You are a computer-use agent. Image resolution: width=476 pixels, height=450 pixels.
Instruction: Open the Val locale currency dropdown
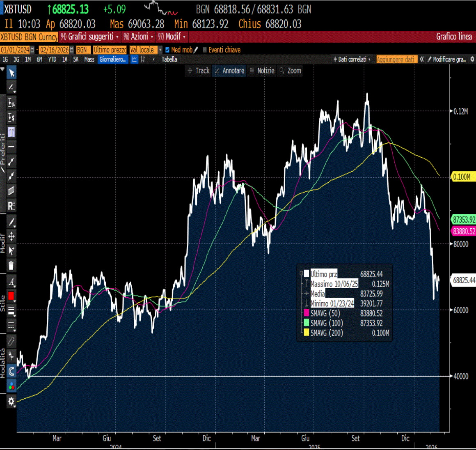click(146, 50)
